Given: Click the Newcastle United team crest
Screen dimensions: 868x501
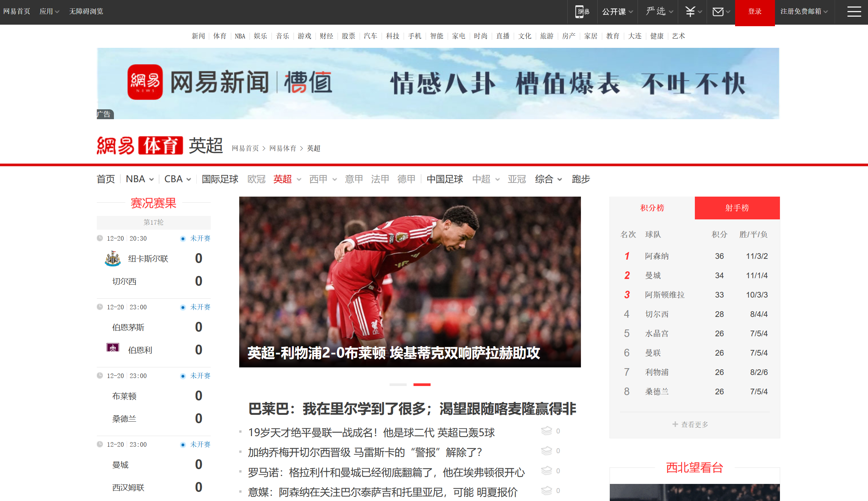Looking at the screenshot, I should (x=113, y=259).
